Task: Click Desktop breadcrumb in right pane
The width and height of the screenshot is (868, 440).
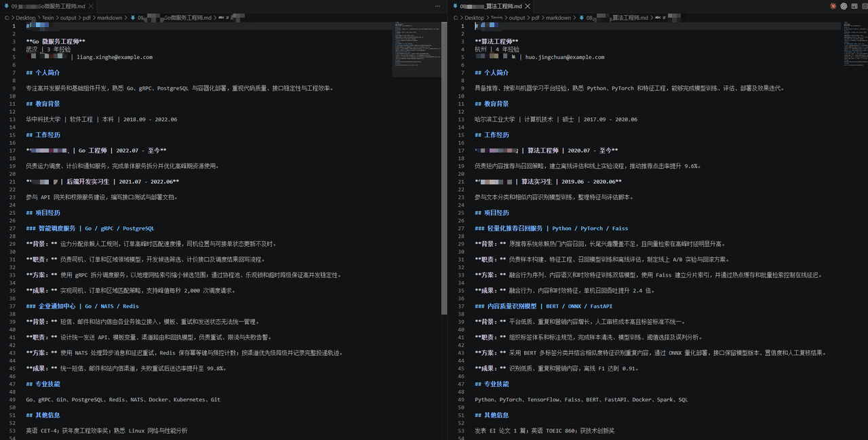Action: click(x=474, y=18)
